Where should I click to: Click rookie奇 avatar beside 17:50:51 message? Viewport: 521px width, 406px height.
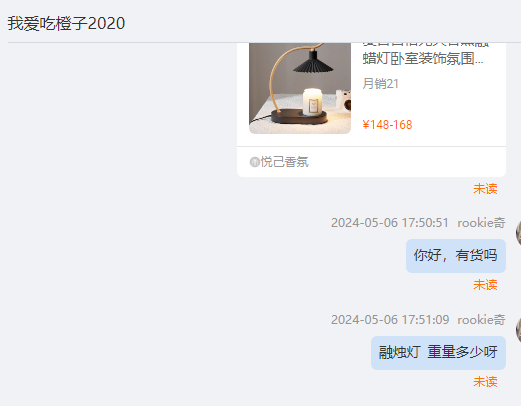(x=518, y=233)
